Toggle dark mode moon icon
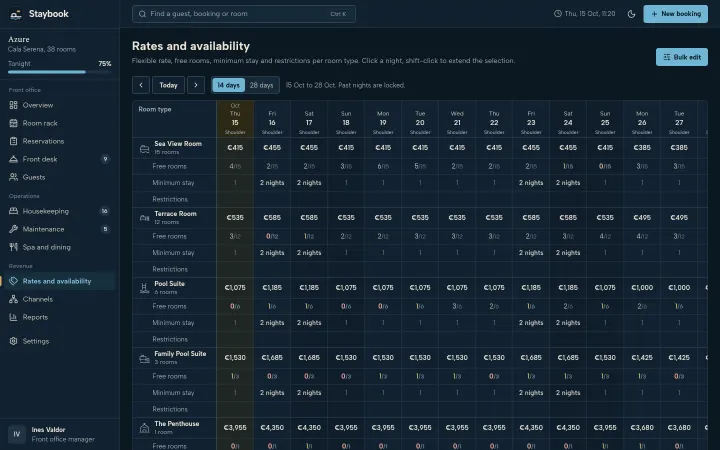Viewport: 720px width, 450px height. coord(631,14)
